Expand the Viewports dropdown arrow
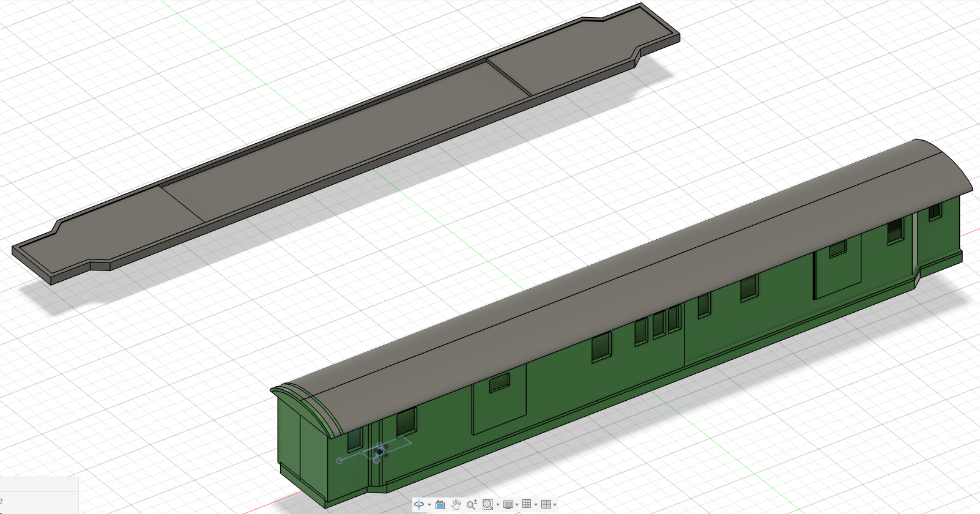 555,505
